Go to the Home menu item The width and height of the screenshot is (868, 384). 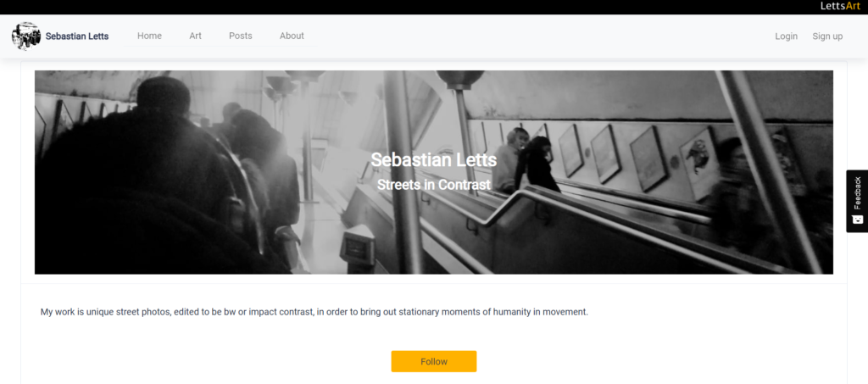point(149,36)
